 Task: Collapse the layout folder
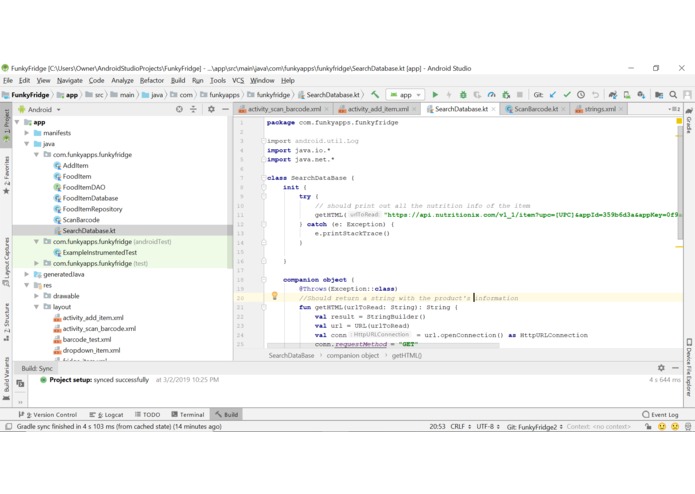coord(36,307)
